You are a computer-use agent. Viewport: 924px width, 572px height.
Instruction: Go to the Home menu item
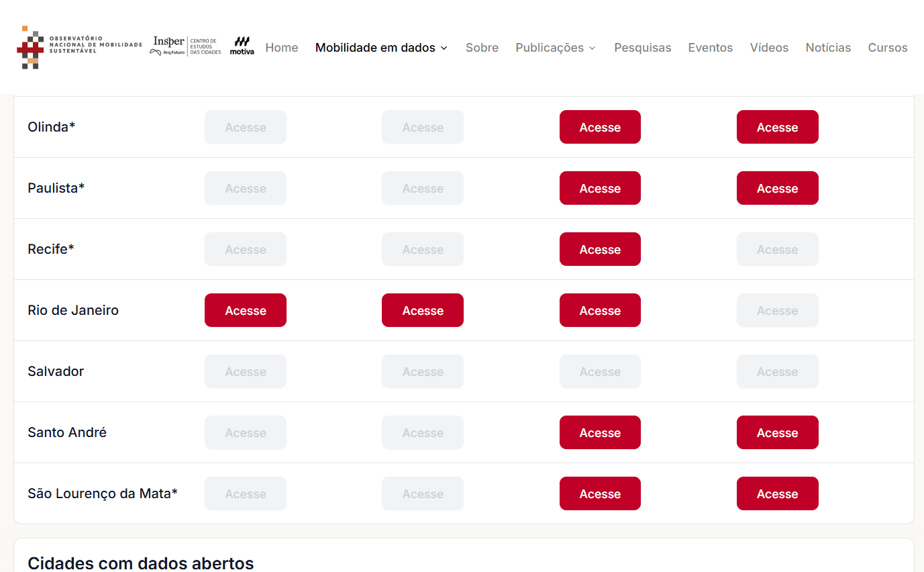pyautogui.click(x=282, y=48)
